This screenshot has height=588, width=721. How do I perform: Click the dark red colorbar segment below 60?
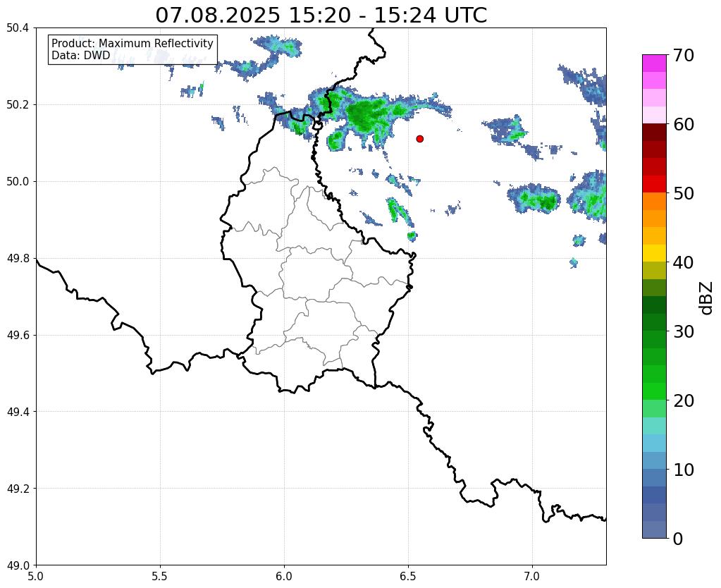[x=654, y=133]
